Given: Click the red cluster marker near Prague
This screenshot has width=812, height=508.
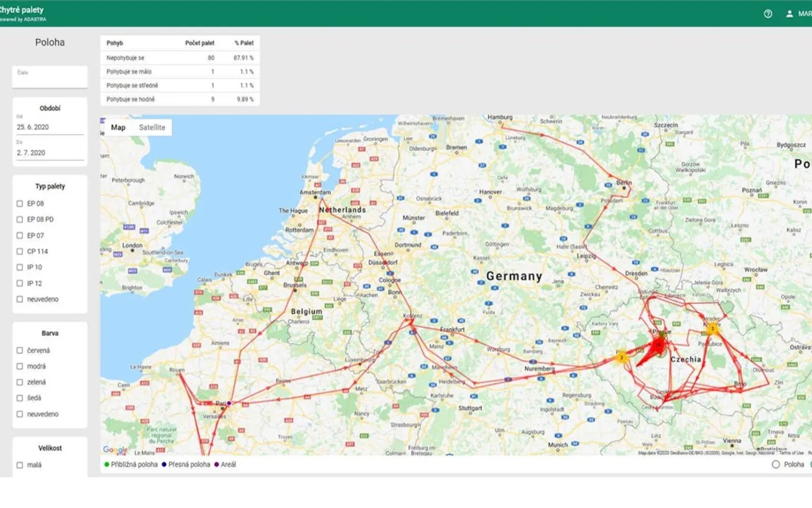Looking at the screenshot, I should click(x=658, y=345).
